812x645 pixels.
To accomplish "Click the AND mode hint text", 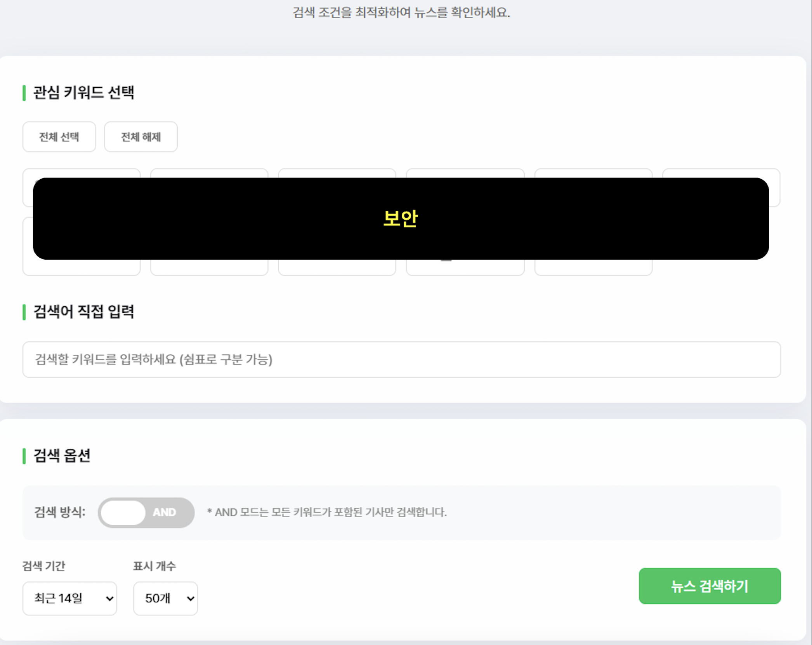I will tap(327, 512).
